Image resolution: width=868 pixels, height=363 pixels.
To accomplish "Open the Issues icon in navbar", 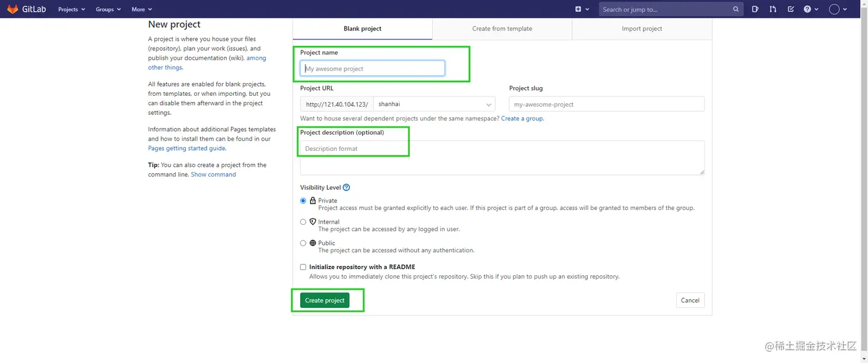I will 755,9.
